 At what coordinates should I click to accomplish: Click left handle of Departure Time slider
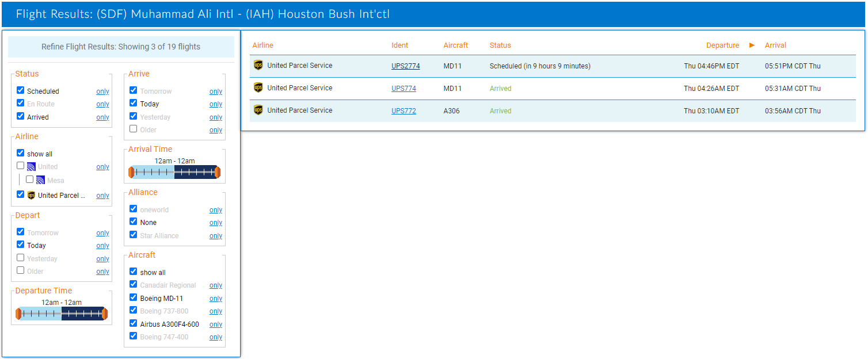pyautogui.click(x=18, y=314)
